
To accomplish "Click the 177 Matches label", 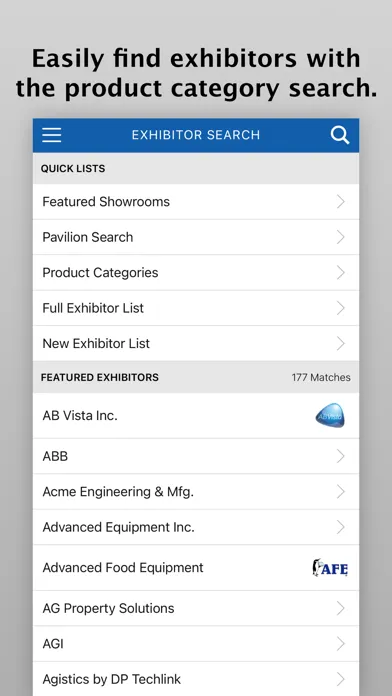I will point(321,377).
